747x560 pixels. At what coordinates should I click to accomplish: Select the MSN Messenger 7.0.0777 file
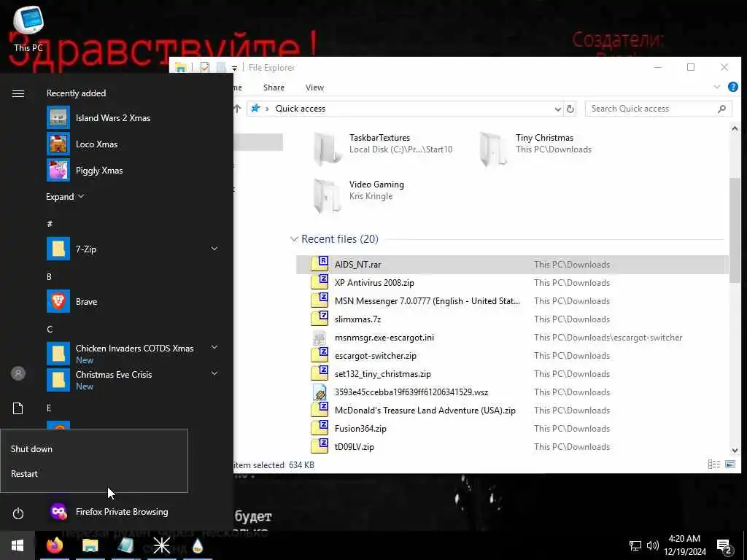click(511, 301)
